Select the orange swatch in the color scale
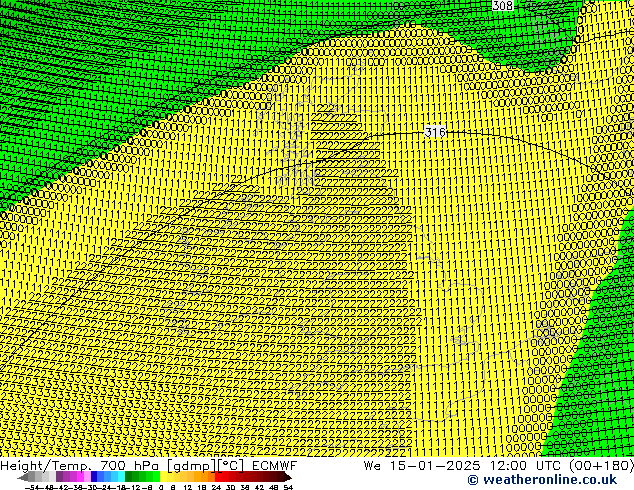Image resolution: width=634 pixels, height=490 pixels. 200,477
